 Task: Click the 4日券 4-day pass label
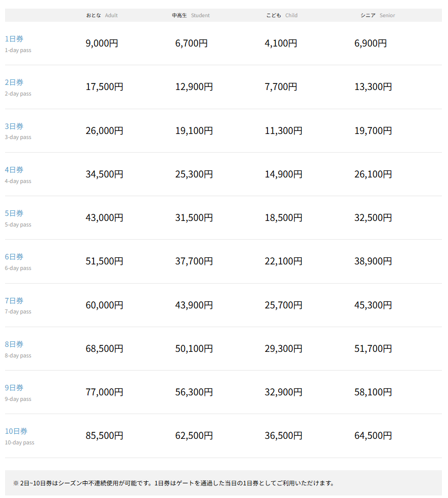click(x=14, y=170)
